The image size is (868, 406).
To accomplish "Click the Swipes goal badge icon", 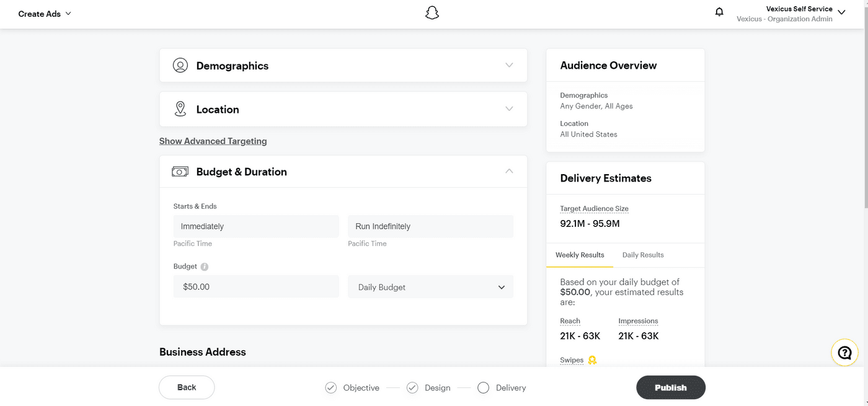I will [592, 360].
